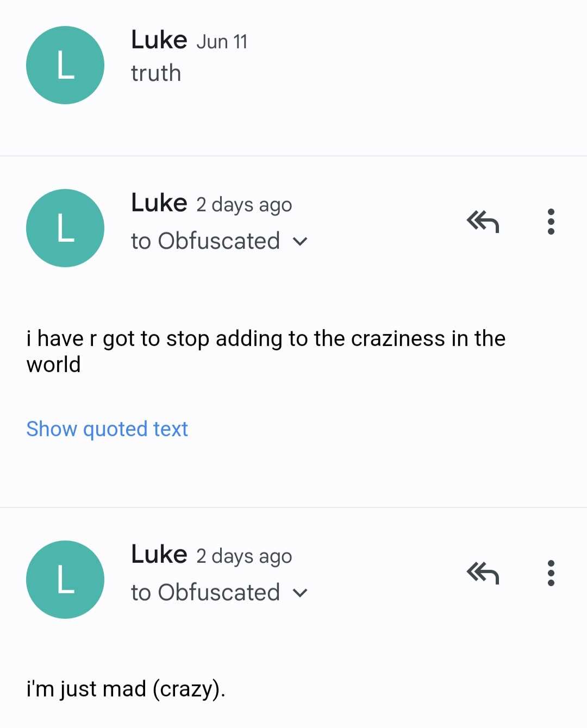Tap Luke's avatar on the "craziness" message

click(65, 228)
